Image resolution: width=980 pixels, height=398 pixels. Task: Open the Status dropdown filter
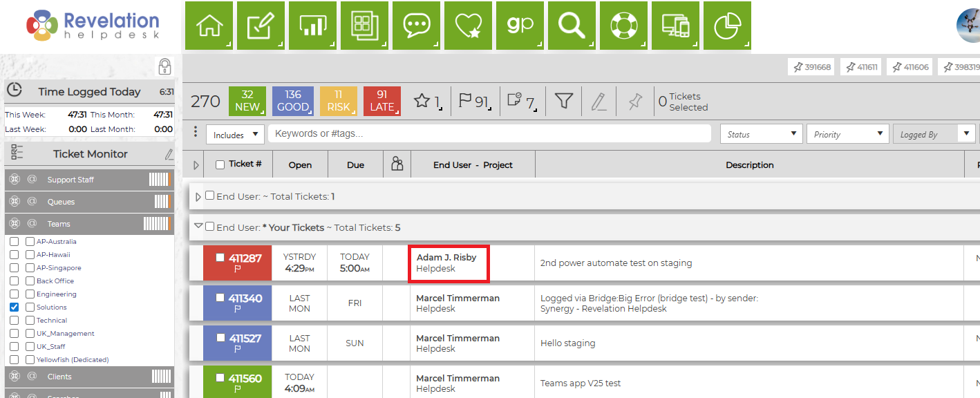pyautogui.click(x=762, y=134)
